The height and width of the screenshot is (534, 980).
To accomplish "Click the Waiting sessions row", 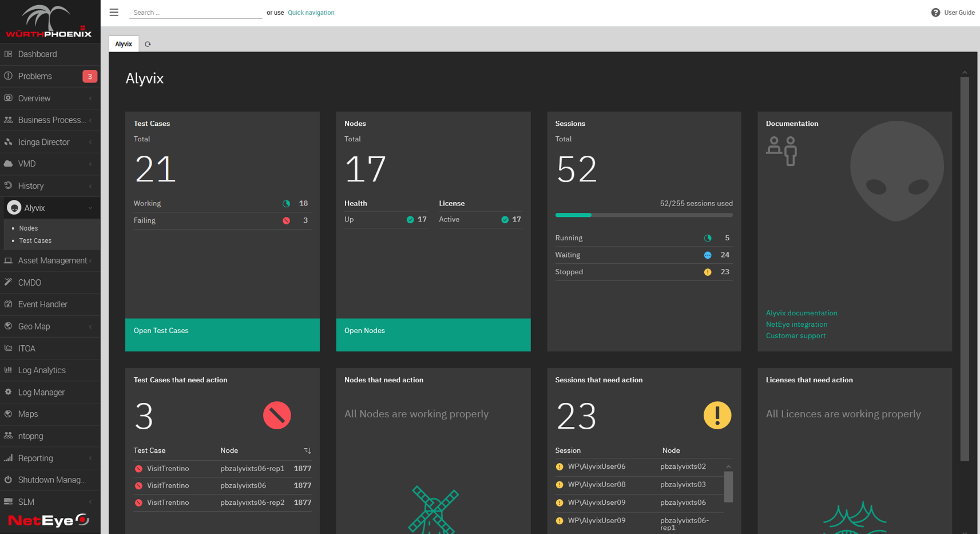I will [644, 255].
